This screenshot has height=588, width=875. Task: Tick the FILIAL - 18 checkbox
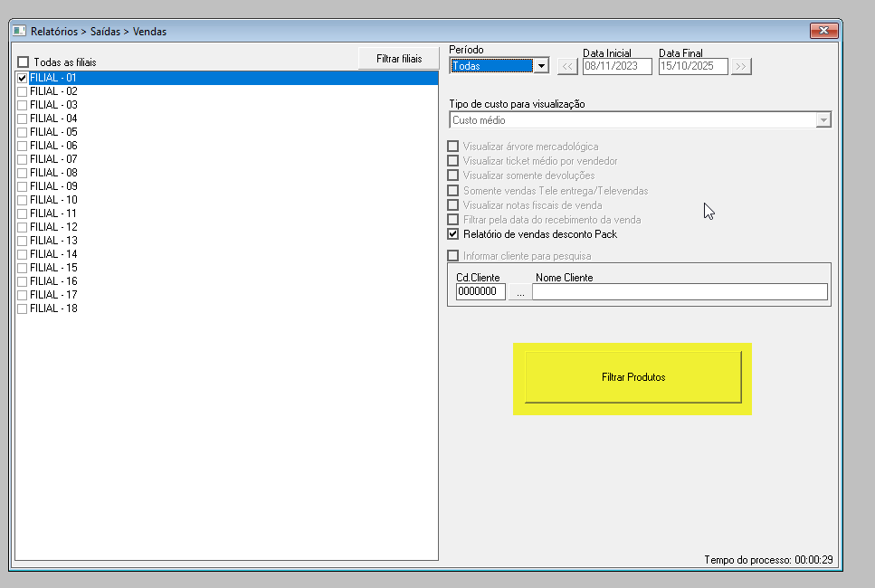(x=23, y=308)
